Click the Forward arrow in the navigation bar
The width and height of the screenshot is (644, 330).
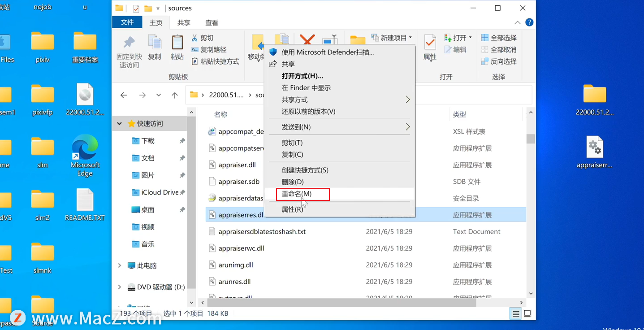(143, 95)
